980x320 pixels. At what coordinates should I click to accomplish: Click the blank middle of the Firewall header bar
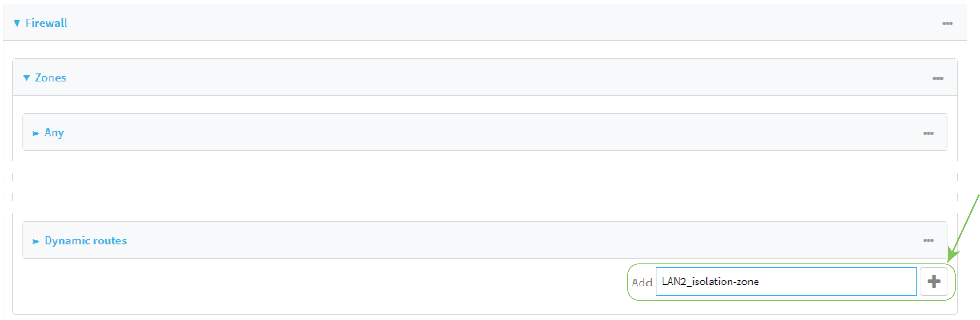tap(483, 23)
